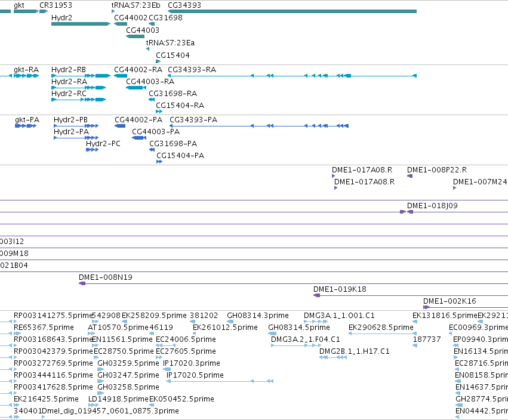Select protein CG44003-PA
Viewport: 508px width, 420px height.
pos(139,138)
